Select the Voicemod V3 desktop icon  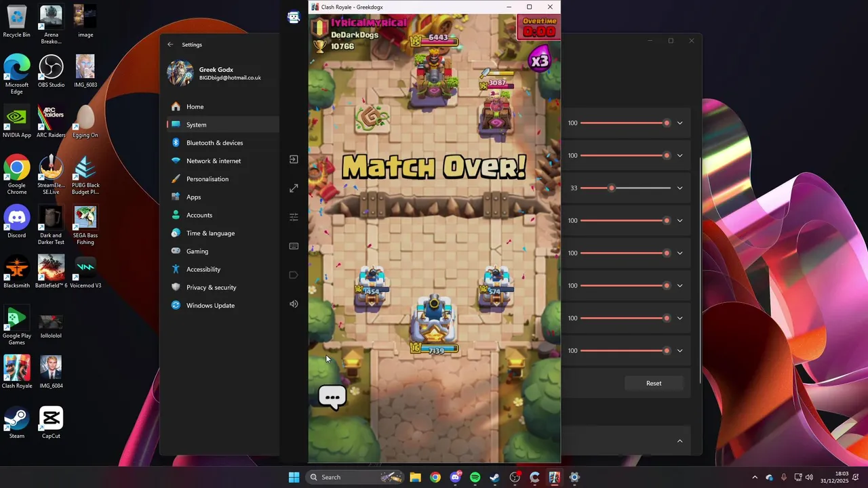click(85, 272)
